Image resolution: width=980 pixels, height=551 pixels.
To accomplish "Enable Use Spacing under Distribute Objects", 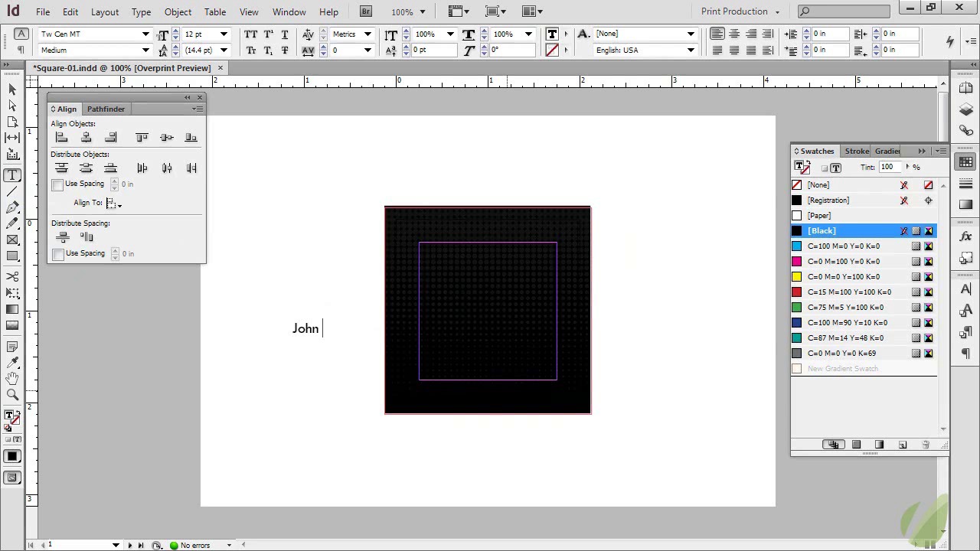I will coord(57,184).
